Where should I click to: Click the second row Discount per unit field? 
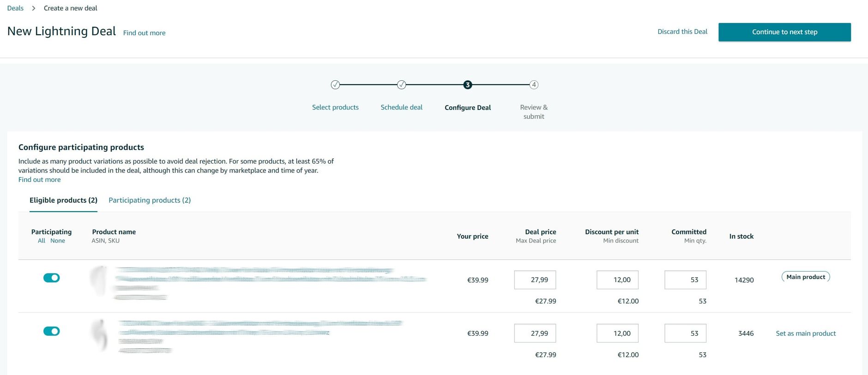point(617,333)
